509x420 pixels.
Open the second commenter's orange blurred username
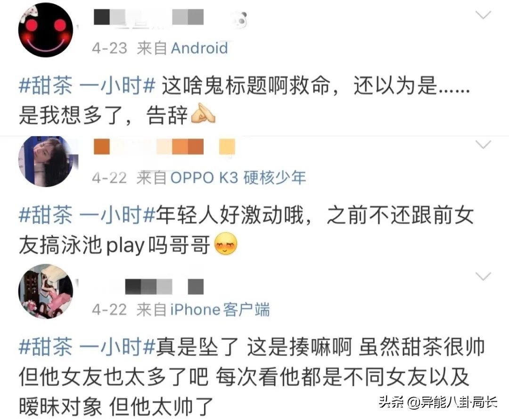164,147
